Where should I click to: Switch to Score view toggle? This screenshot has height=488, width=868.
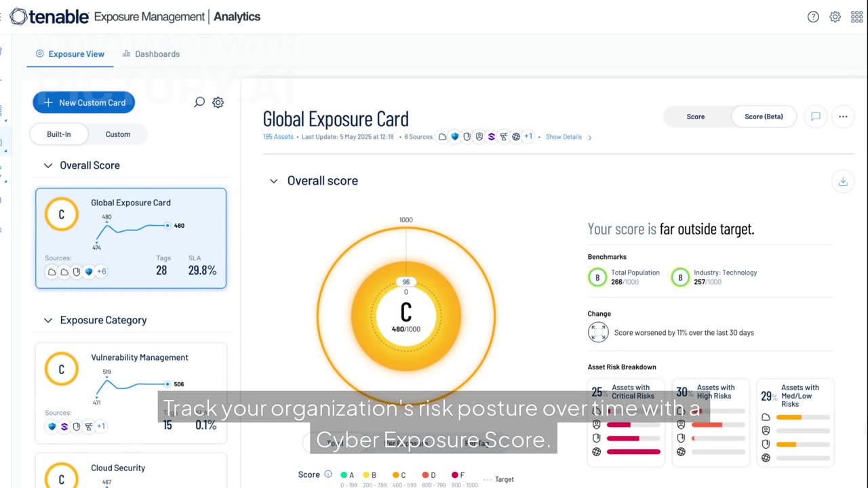pos(696,117)
